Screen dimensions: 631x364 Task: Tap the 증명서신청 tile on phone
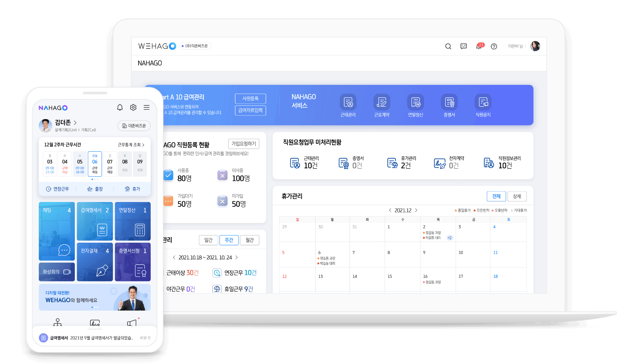coord(133,262)
